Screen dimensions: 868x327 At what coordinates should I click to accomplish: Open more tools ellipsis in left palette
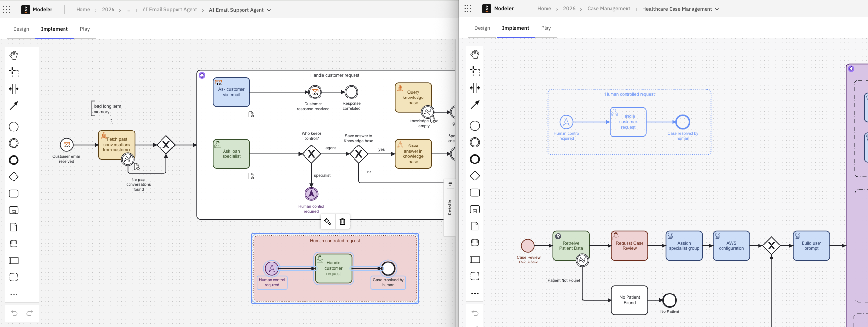tap(14, 294)
